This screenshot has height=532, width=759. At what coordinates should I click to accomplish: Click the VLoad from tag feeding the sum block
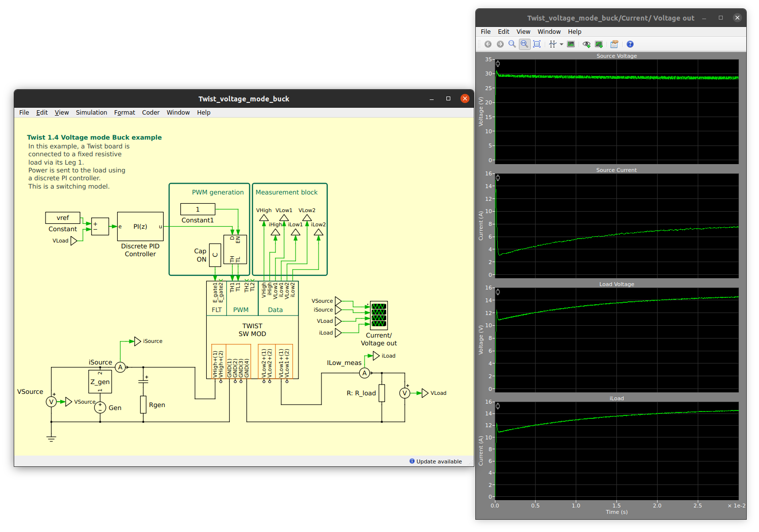click(74, 241)
